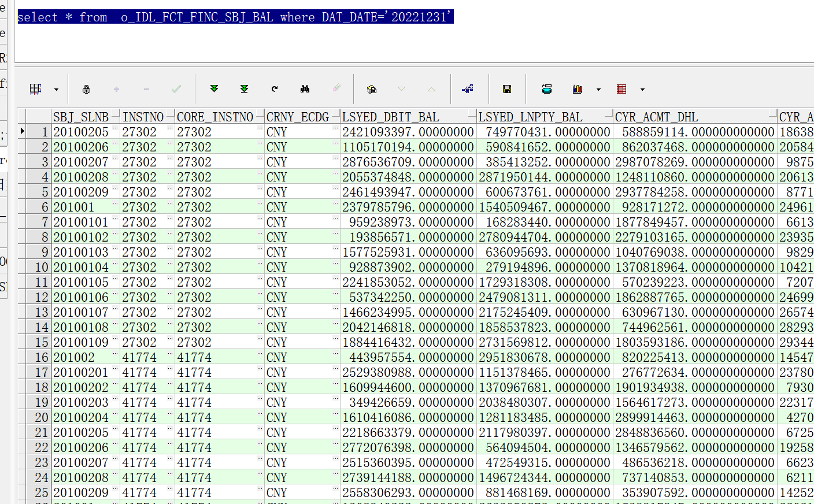The image size is (814, 504).
Task: Click the greyed down triangle icon
Action: click(x=401, y=89)
